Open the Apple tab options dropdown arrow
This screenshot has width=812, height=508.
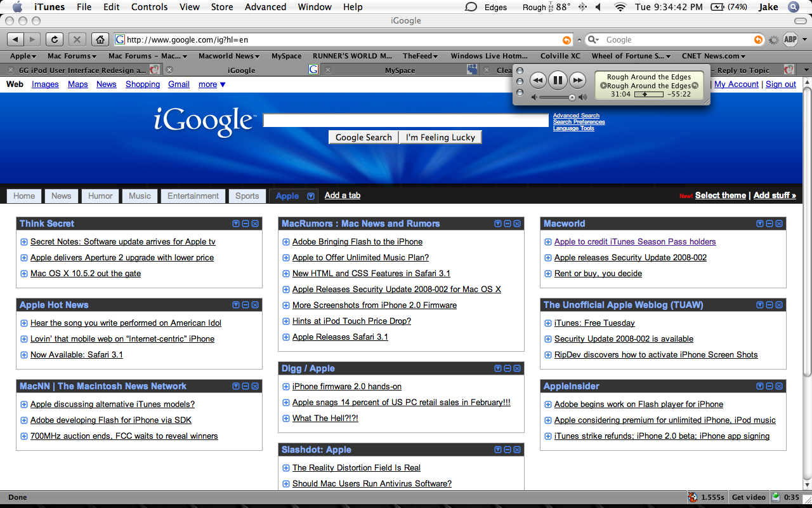point(311,196)
